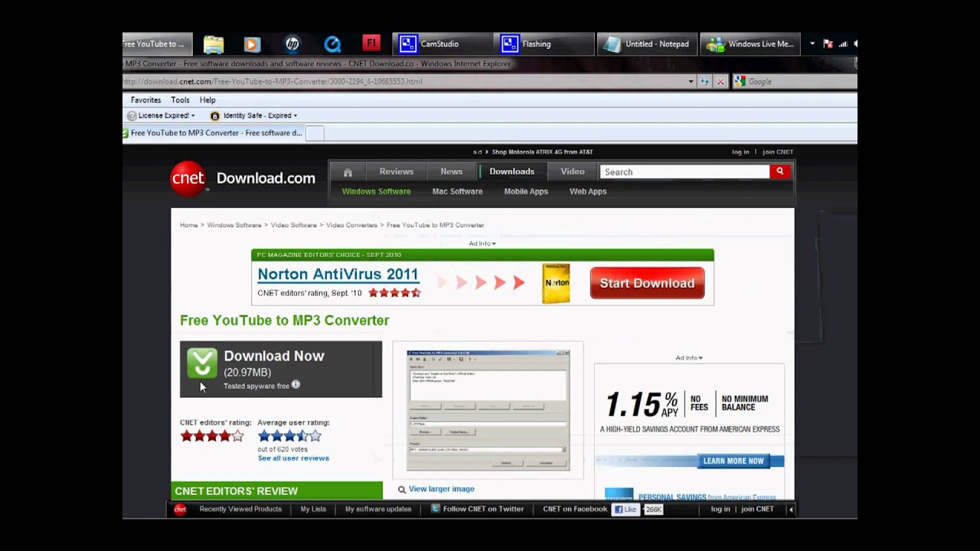Viewport: 980px width, 551px height.
Task: Switch to Untitled - Notepad window
Action: coord(646,44)
